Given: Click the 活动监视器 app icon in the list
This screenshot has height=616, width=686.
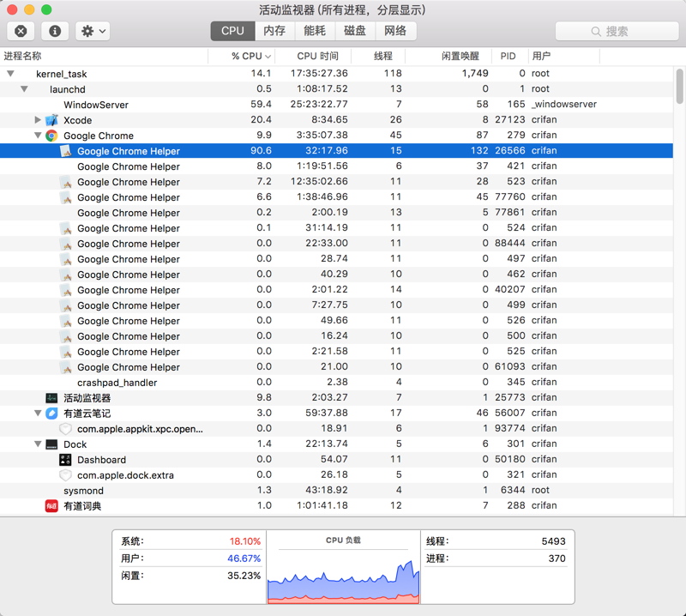Looking at the screenshot, I should 51,398.
